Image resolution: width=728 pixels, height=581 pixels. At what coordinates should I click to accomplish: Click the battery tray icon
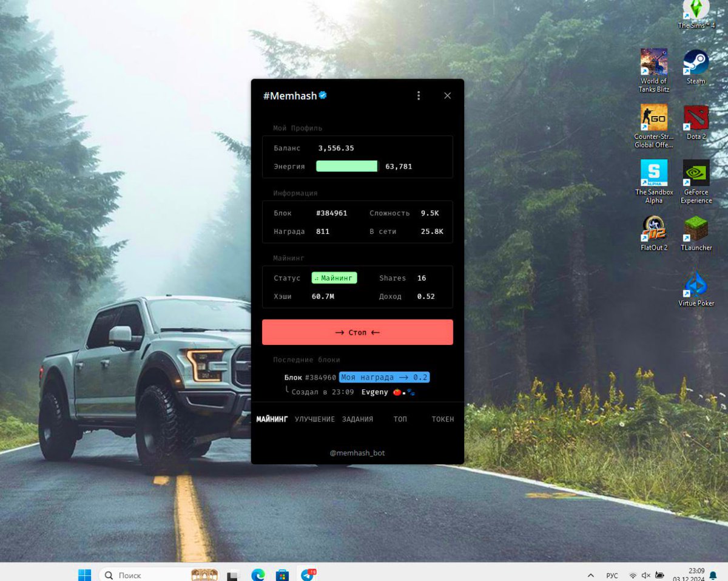click(660, 576)
